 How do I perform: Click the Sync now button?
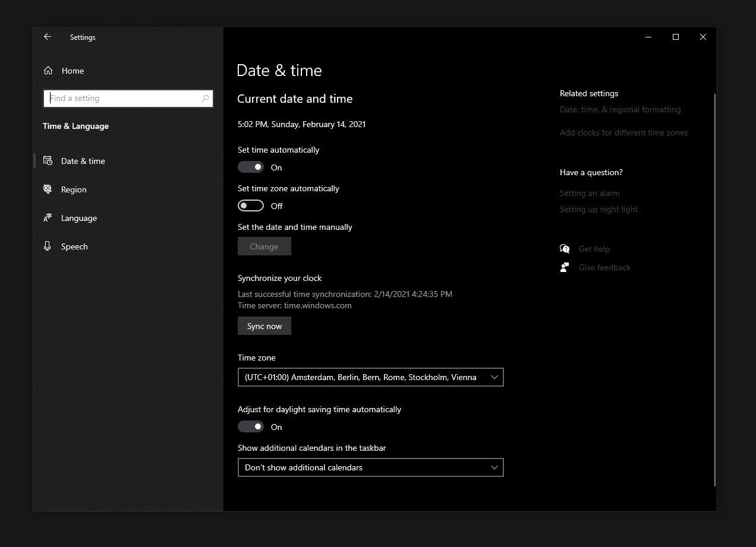(x=264, y=326)
